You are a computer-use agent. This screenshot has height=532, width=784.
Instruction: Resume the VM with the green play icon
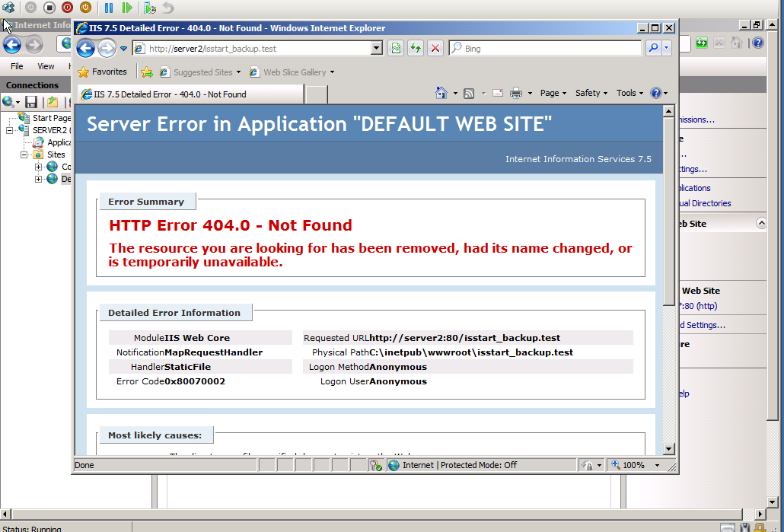(x=127, y=8)
